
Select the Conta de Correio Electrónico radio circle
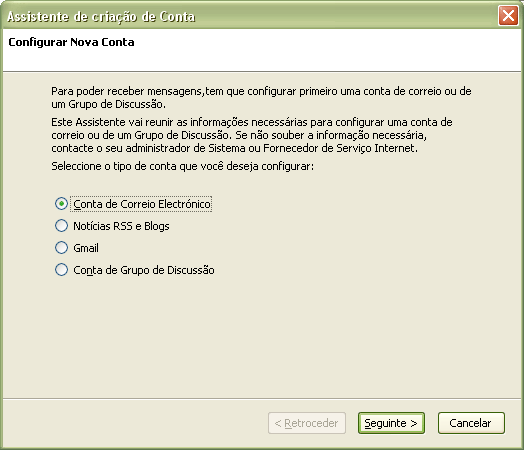click(61, 203)
